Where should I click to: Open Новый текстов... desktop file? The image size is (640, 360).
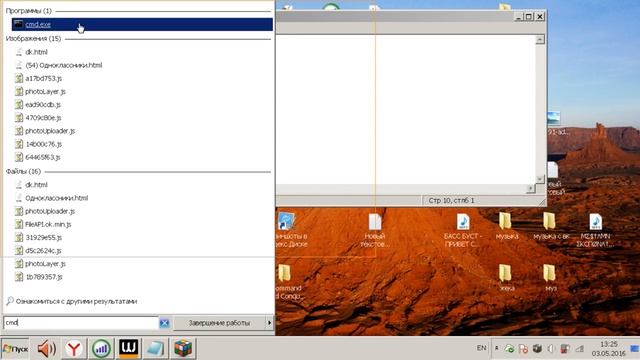(374, 230)
